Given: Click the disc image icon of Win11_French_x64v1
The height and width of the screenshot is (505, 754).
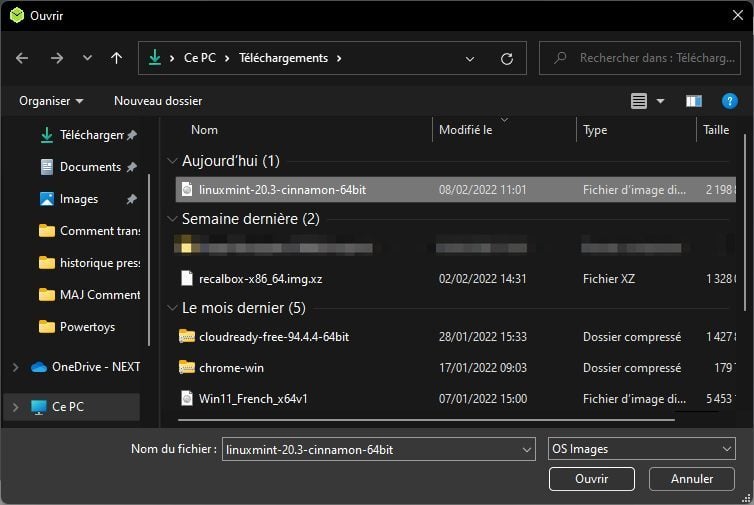Looking at the screenshot, I should (x=187, y=398).
